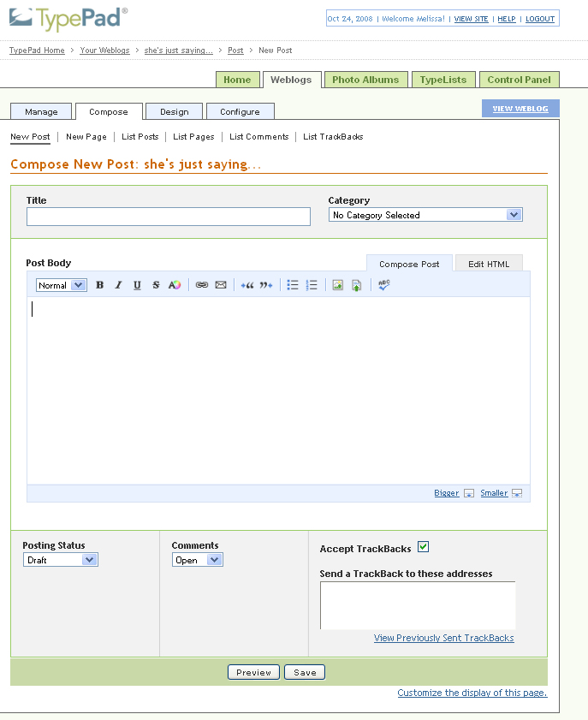Open View Previously Sent TrackBacks link
This screenshot has width=588, height=720.
[443, 638]
